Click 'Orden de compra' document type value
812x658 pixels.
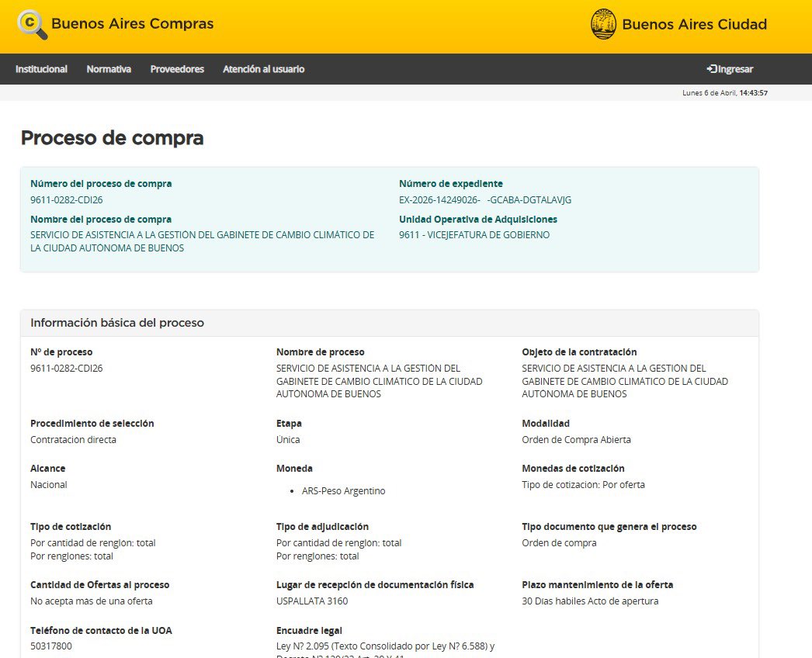click(x=559, y=543)
